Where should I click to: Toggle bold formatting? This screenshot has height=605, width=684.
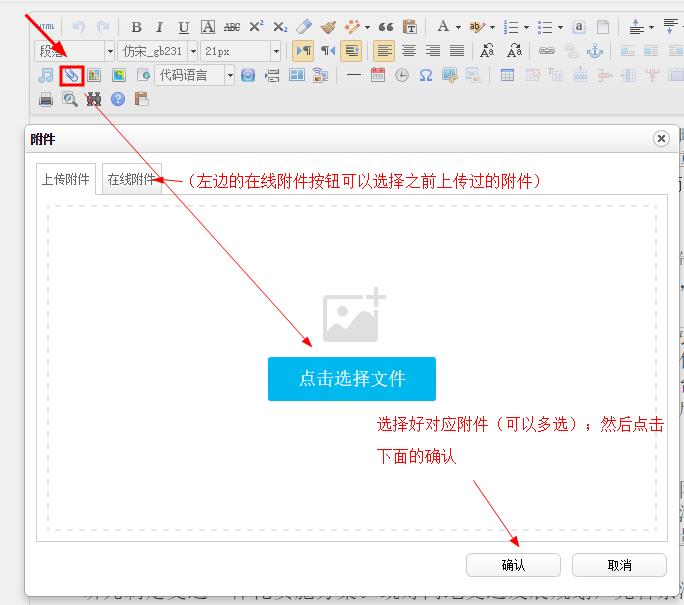click(136, 27)
